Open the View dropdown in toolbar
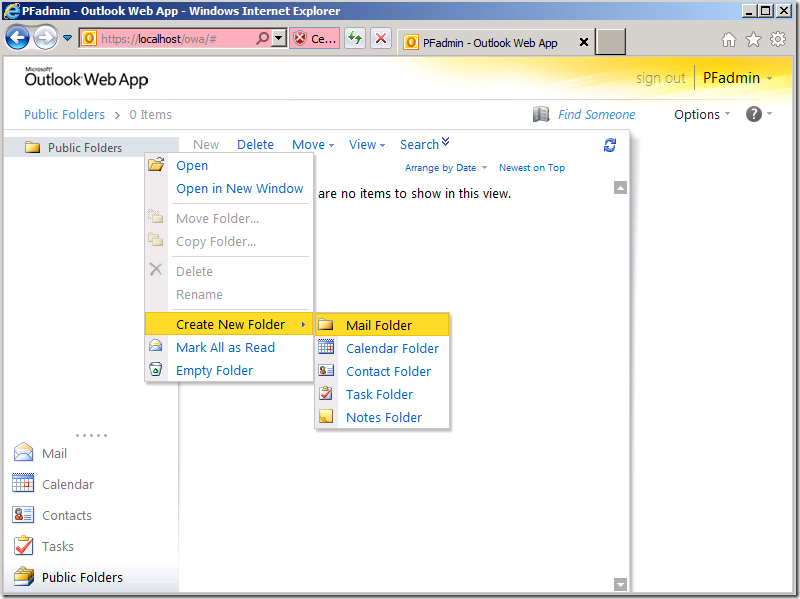The width and height of the screenshot is (800, 599). pyautogui.click(x=367, y=145)
